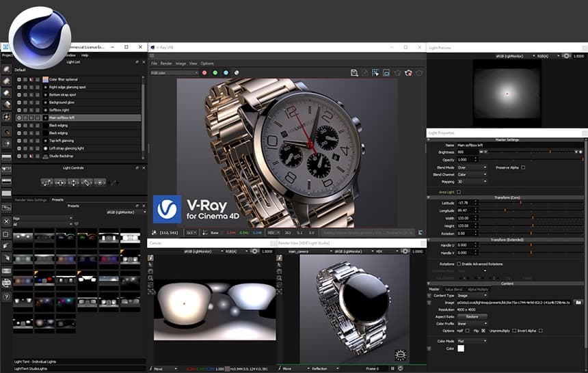Click the link VFB to viewport icon
The height and width of the screenshot is (373, 588).
point(386,72)
